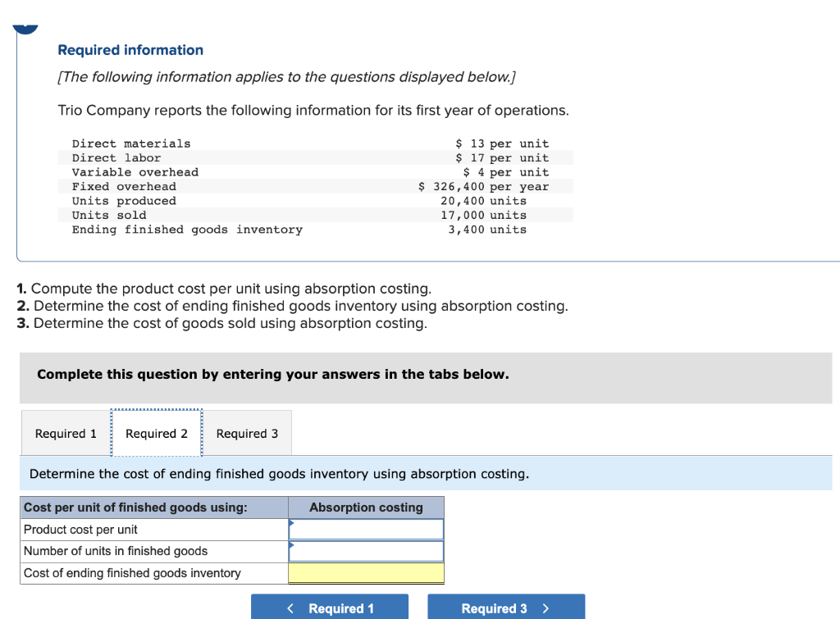Viewport: 840px width, 619px height.
Task: Click the Absorption costing column header
Action: [x=366, y=507]
